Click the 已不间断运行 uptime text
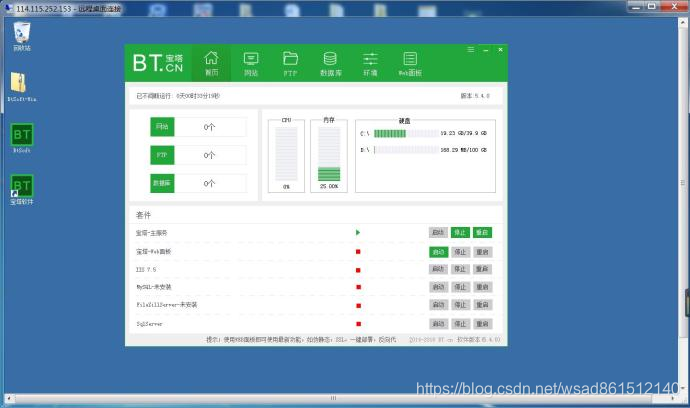690x408 pixels. tap(178, 96)
